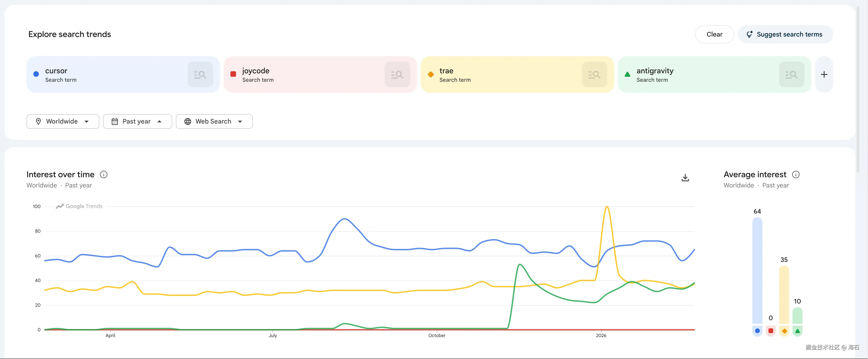Click the calendar icon beside Past year

(115, 121)
